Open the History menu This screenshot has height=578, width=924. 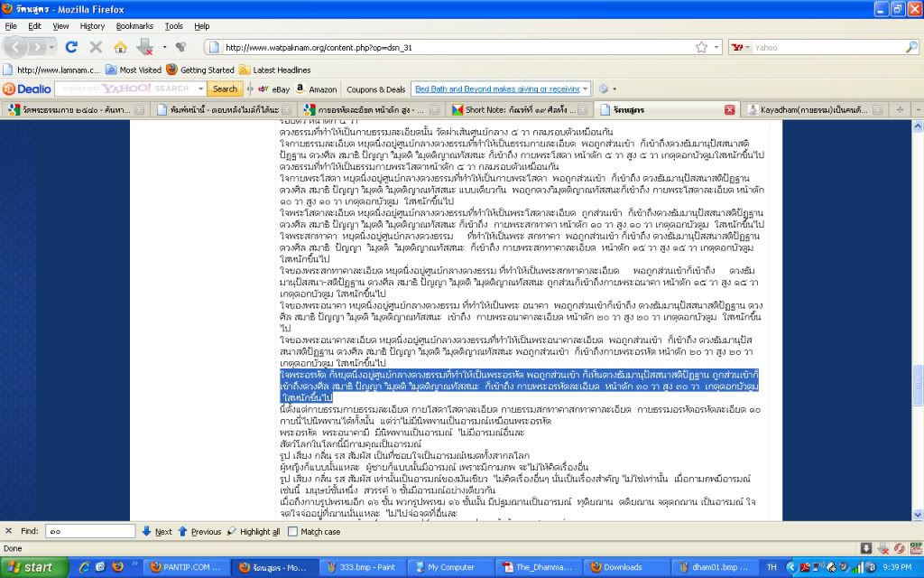coord(92,26)
